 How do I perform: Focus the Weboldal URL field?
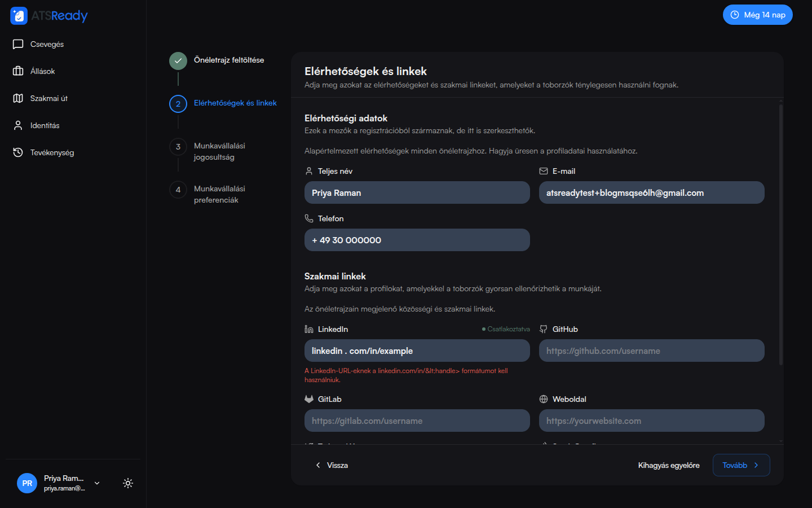(652, 421)
